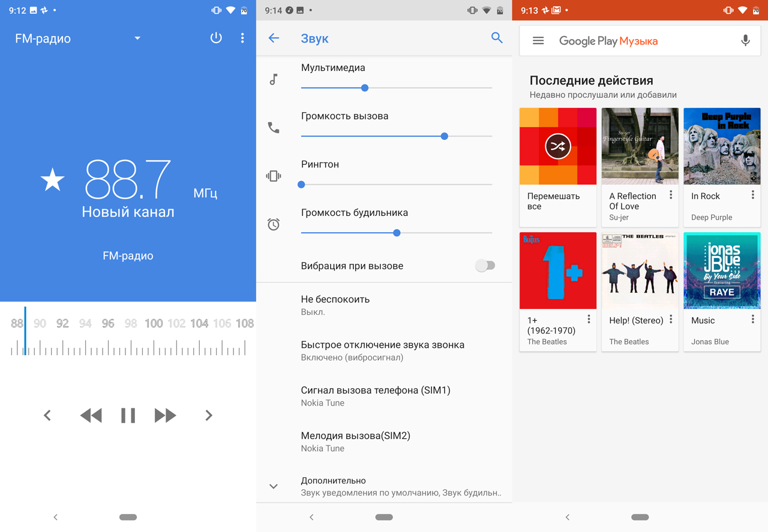Open options for Music by Jonas Blue
This screenshot has width=768, height=532.
[x=752, y=319]
